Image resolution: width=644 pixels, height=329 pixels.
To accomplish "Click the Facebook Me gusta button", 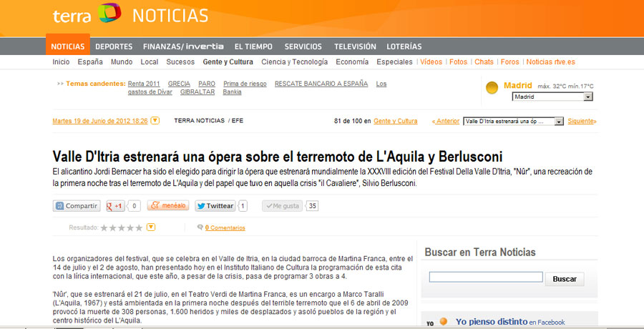I will pyautogui.click(x=281, y=206).
